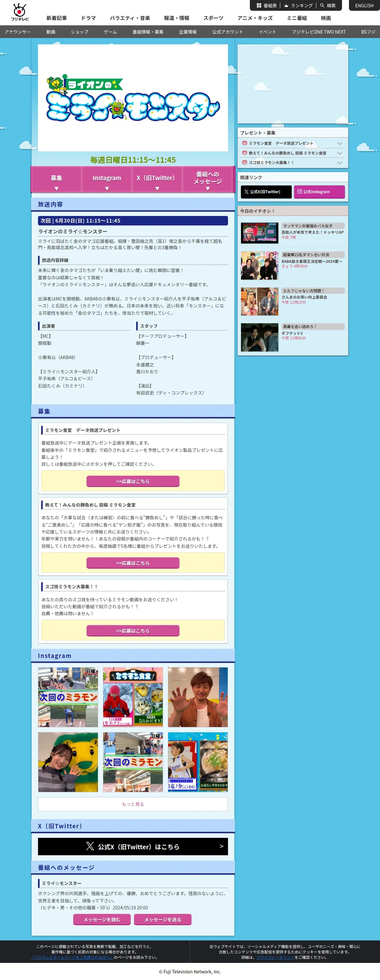Go to 企業情報 page
Image resolution: width=380 pixels, height=980 pixels.
coord(187,32)
